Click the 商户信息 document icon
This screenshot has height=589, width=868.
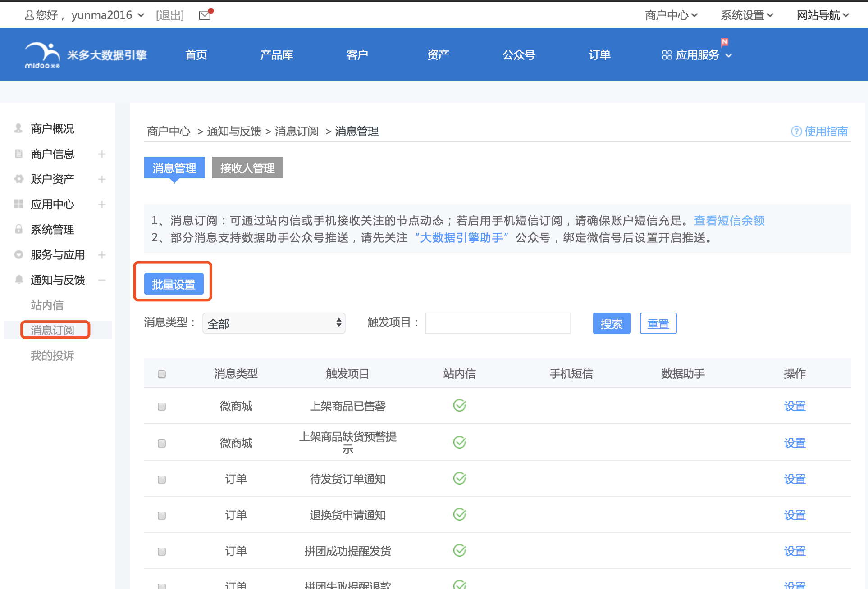(x=18, y=154)
